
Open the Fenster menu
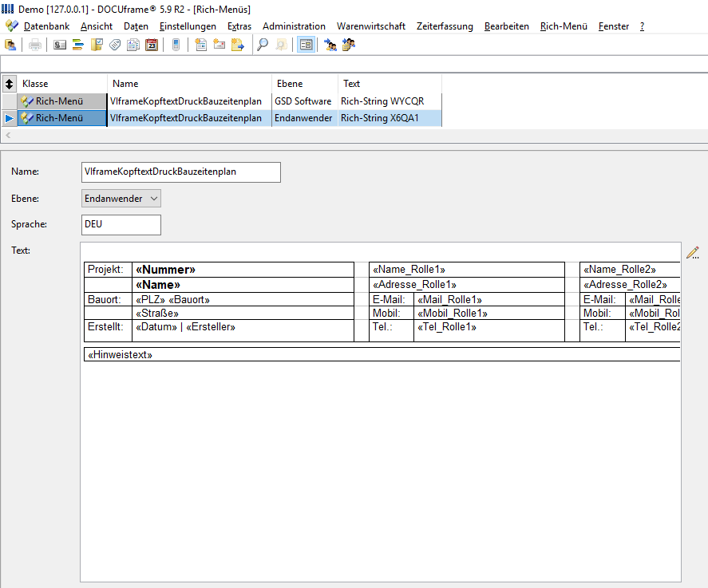(x=614, y=26)
